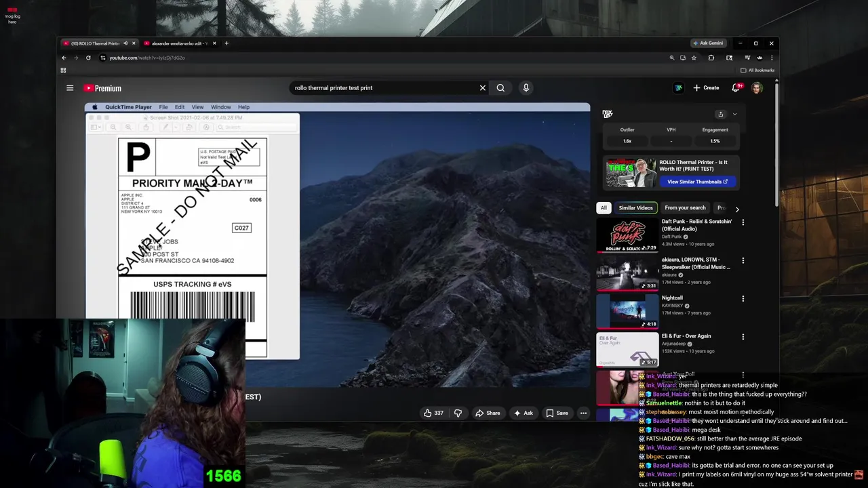The width and height of the screenshot is (868, 488).
Task: Open All Bookmarks folder
Action: [757, 70]
